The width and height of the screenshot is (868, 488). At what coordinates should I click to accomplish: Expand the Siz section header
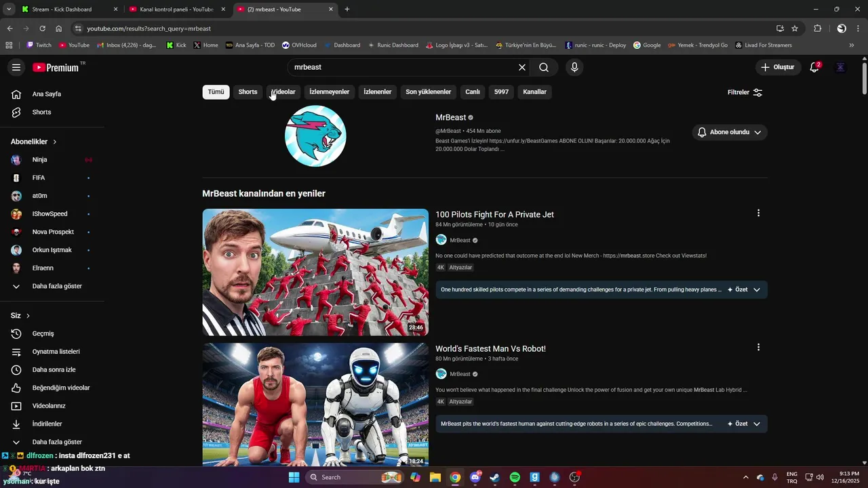point(20,316)
